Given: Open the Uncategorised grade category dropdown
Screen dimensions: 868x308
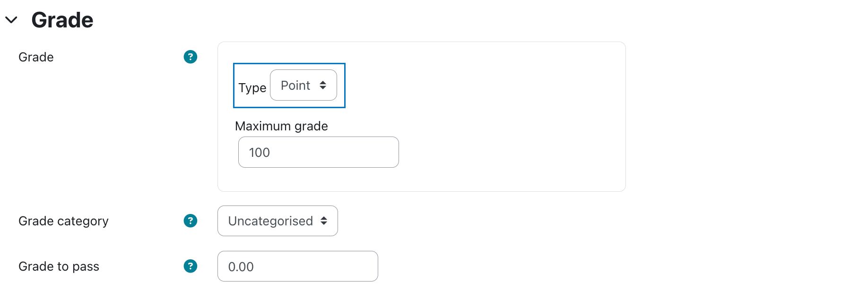Looking at the screenshot, I should pos(278,221).
